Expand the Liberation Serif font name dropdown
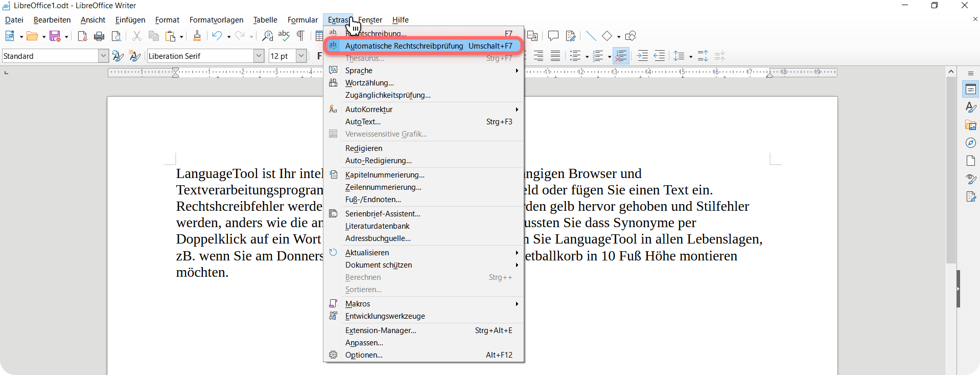 259,56
